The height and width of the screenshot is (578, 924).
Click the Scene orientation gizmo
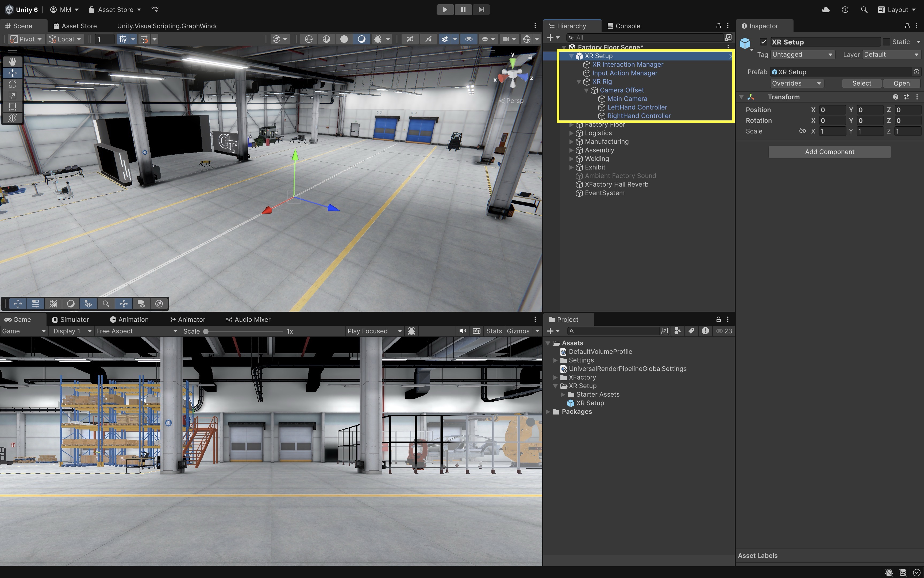513,73
